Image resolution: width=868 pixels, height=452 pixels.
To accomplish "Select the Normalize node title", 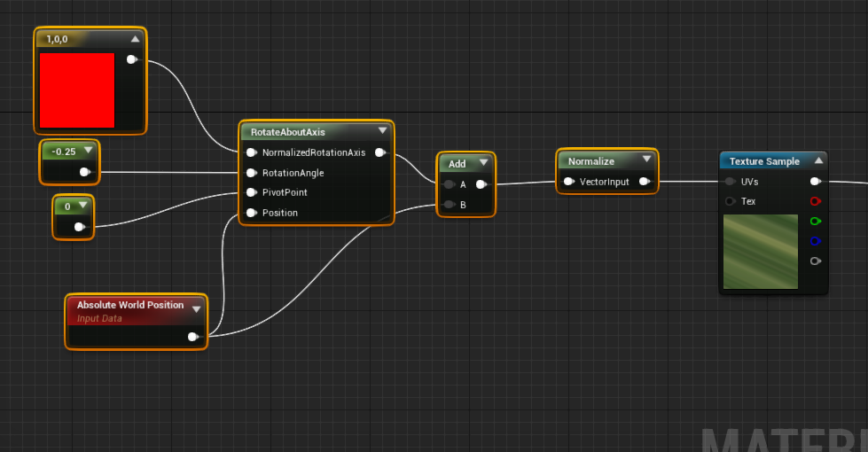I will [x=591, y=161].
